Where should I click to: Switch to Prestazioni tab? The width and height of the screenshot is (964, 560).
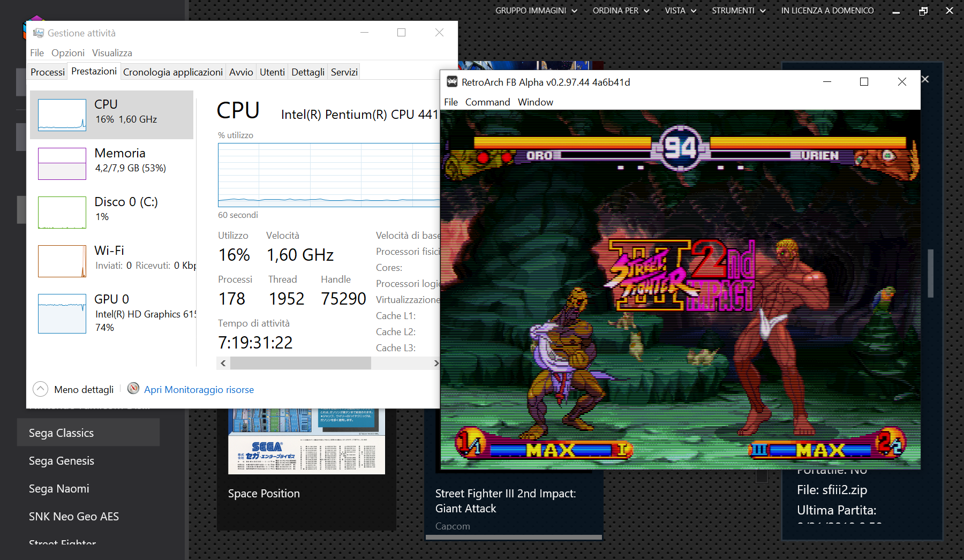94,71
